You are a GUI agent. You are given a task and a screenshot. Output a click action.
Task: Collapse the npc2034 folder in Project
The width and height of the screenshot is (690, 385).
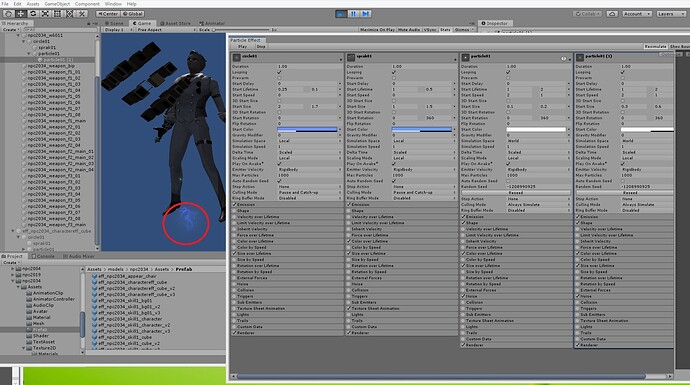pos(13,281)
